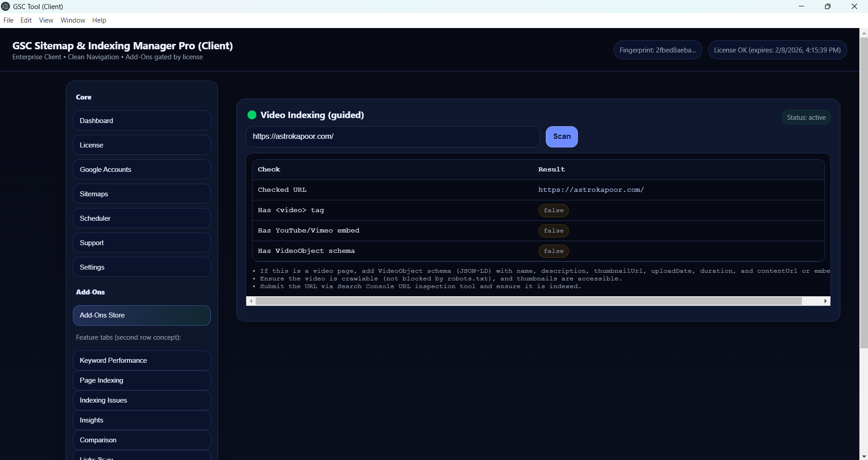Click the GSC Tool app icon in title bar
Image resolution: width=868 pixels, height=460 pixels.
tap(6, 6)
